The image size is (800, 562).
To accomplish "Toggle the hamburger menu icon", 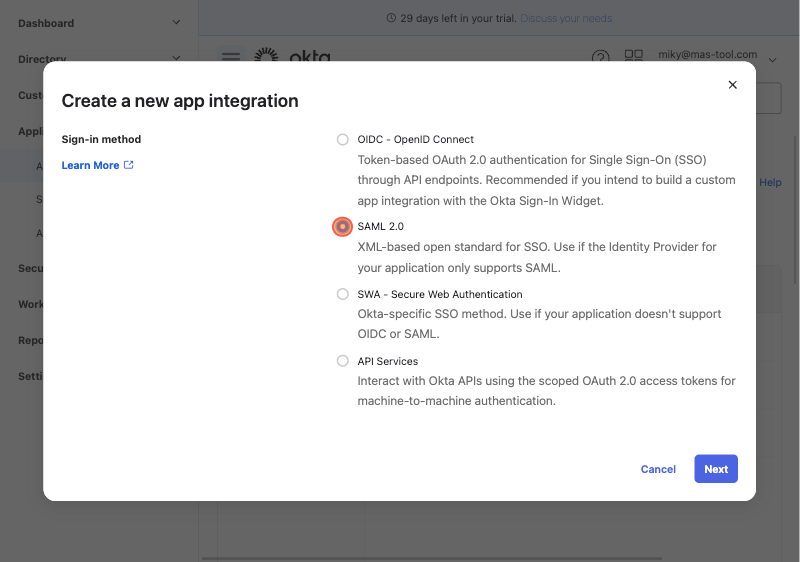I will coord(231,55).
